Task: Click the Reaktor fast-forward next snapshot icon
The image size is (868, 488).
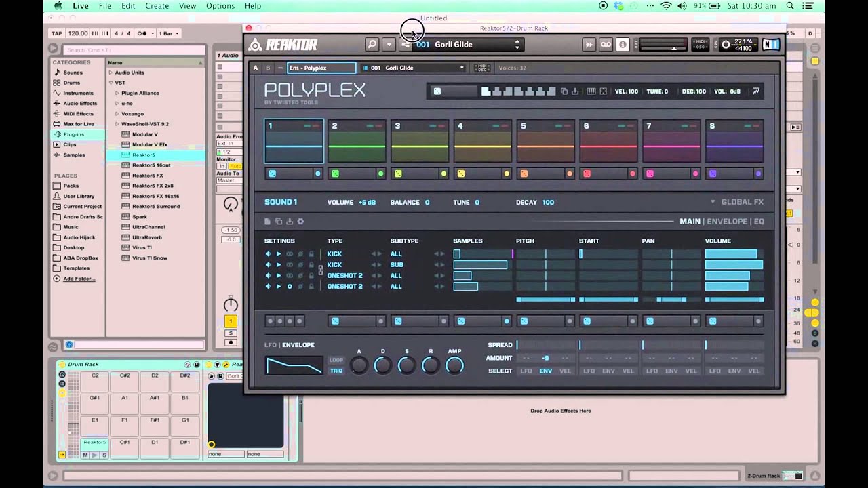Action: [x=589, y=45]
